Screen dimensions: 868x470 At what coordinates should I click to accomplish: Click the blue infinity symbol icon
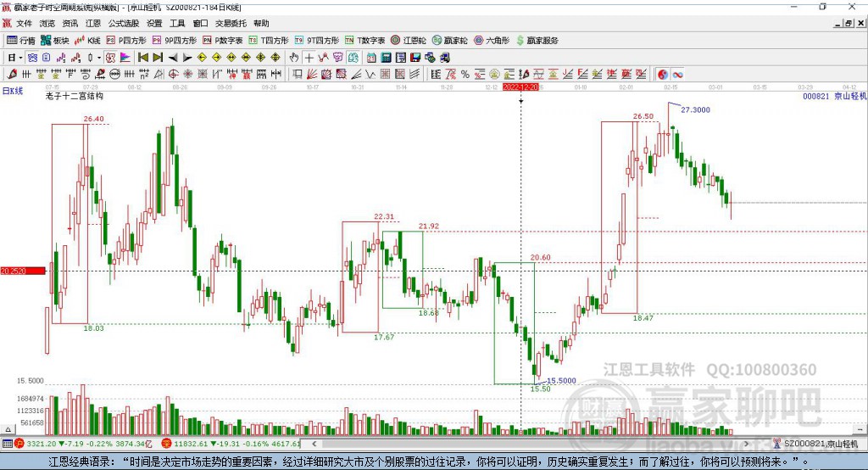pos(677,74)
